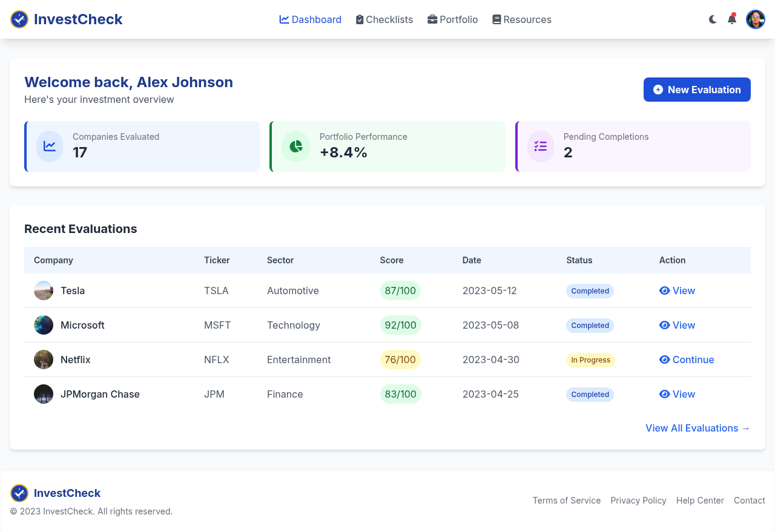775x532 pixels.
Task: Switch to the Dashboard tab
Action: tap(310, 19)
